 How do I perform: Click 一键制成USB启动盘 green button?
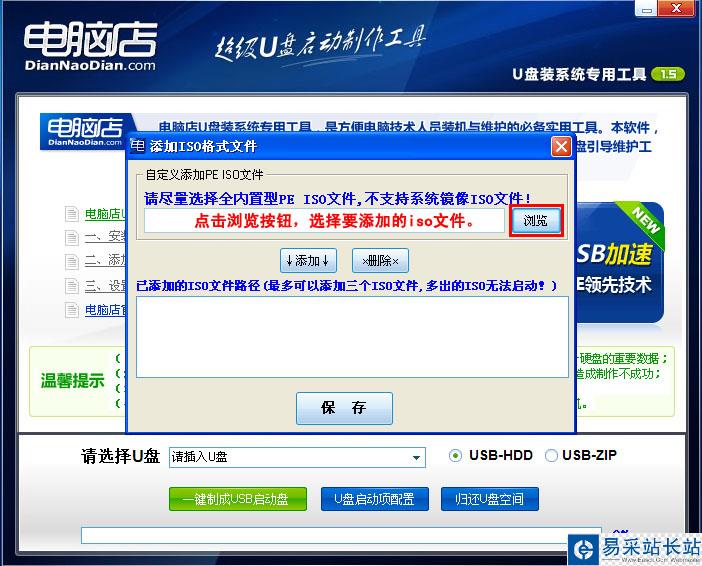(x=238, y=499)
